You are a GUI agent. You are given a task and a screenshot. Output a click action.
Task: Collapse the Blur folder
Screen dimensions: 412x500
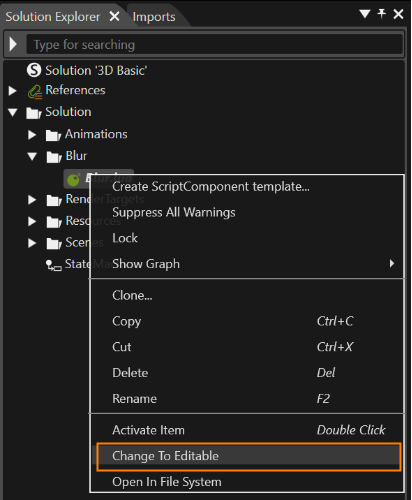pos(32,156)
